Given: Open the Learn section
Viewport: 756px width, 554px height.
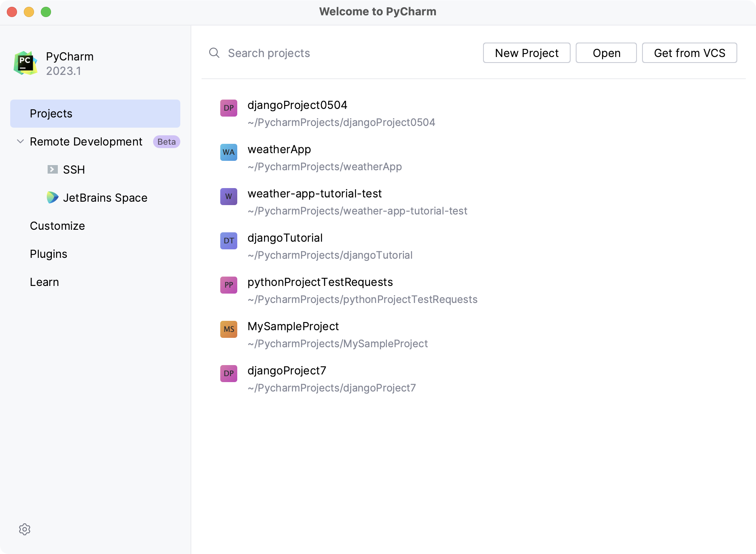Looking at the screenshot, I should pyautogui.click(x=44, y=282).
